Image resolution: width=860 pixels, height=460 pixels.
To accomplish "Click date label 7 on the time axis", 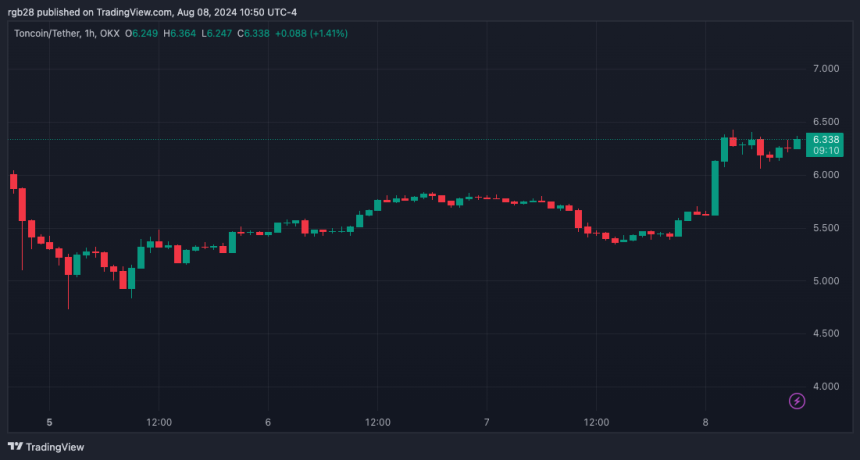I will click(486, 422).
